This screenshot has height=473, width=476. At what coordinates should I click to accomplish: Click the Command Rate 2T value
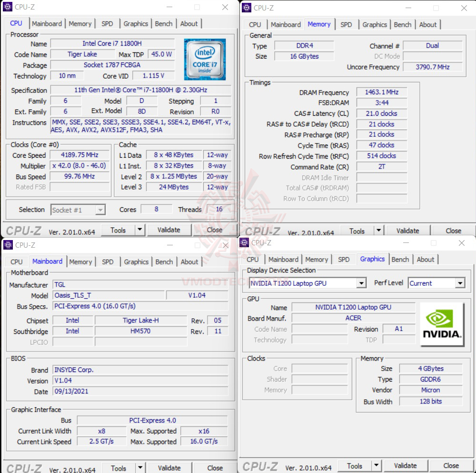[x=382, y=166]
